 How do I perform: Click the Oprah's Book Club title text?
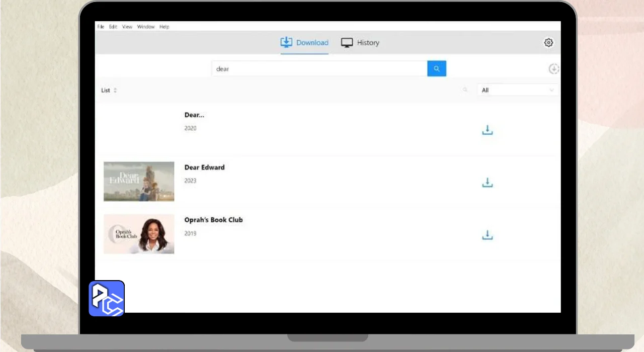[x=213, y=220]
